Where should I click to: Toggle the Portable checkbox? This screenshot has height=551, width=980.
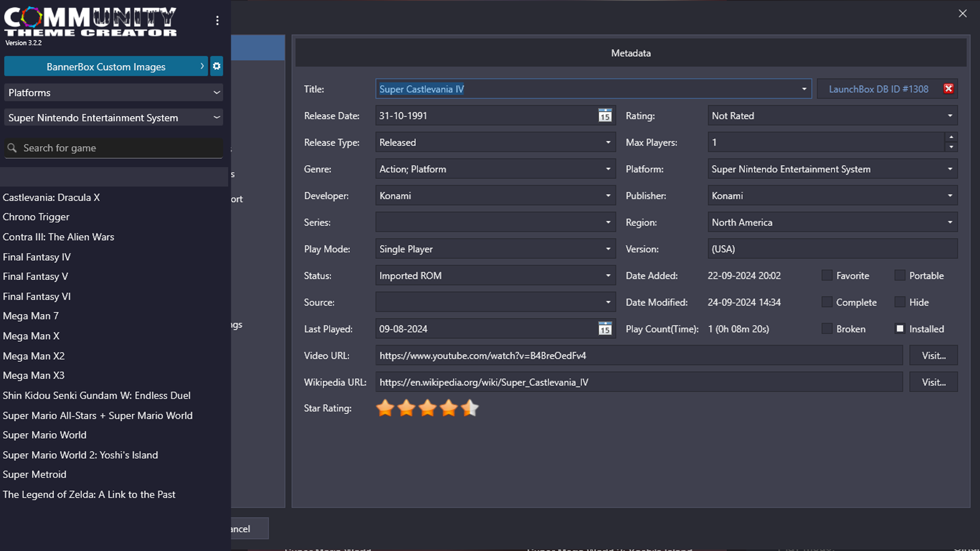point(900,275)
